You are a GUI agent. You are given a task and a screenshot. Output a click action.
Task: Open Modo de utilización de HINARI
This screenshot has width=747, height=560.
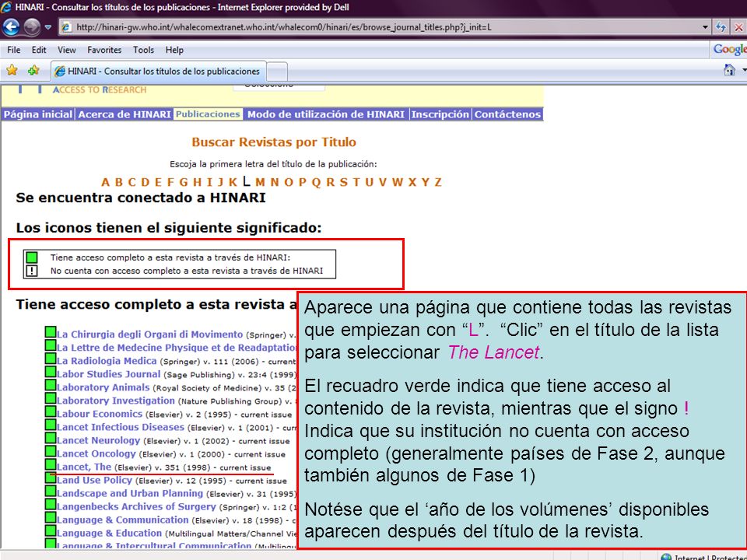click(326, 114)
